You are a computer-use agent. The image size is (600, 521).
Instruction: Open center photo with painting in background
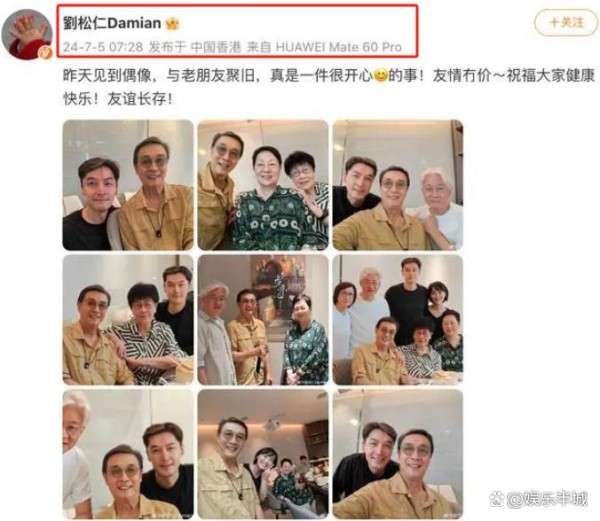[263, 320]
